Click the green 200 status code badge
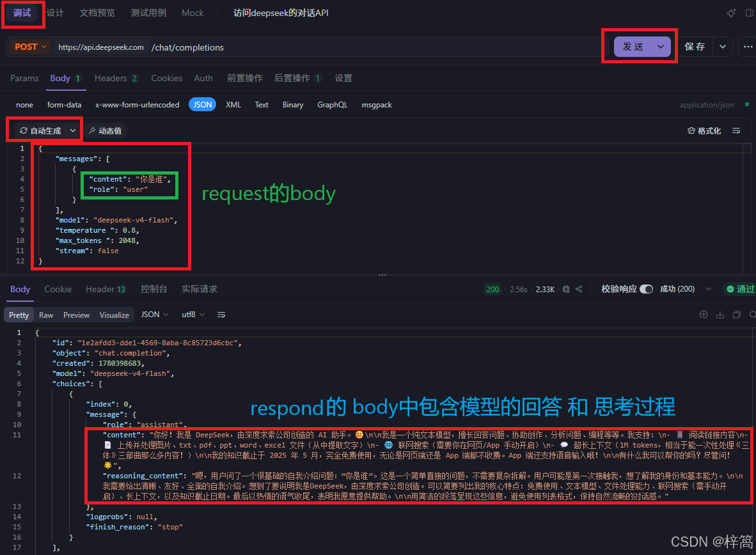 coord(492,289)
